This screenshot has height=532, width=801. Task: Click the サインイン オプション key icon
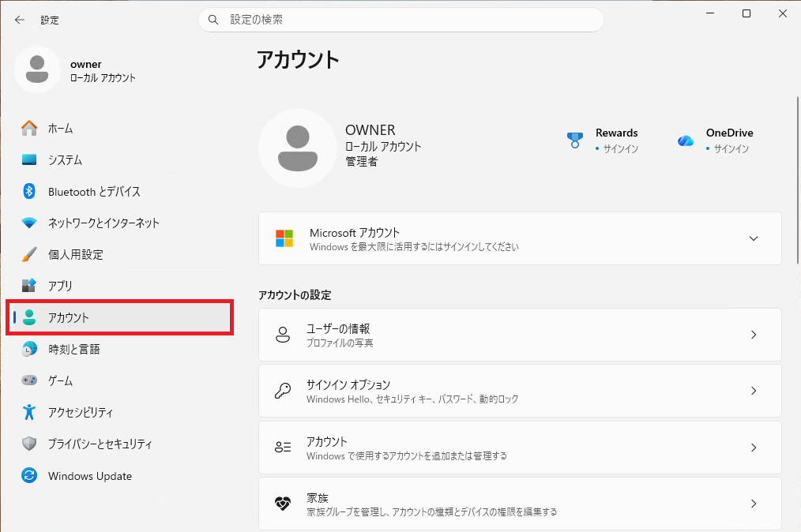[283, 391]
